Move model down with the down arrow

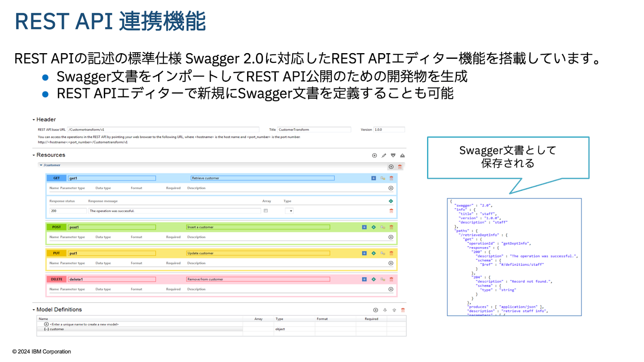click(385, 310)
